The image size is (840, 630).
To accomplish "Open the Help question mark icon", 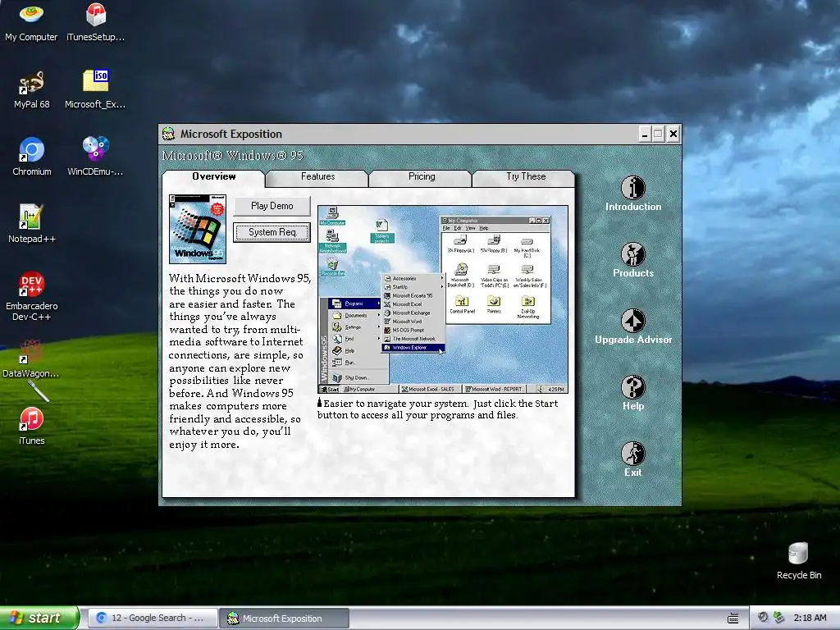I will [632, 387].
